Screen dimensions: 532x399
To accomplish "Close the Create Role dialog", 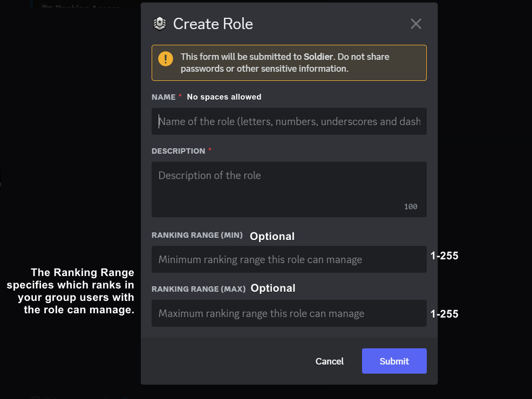I will [415, 24].
